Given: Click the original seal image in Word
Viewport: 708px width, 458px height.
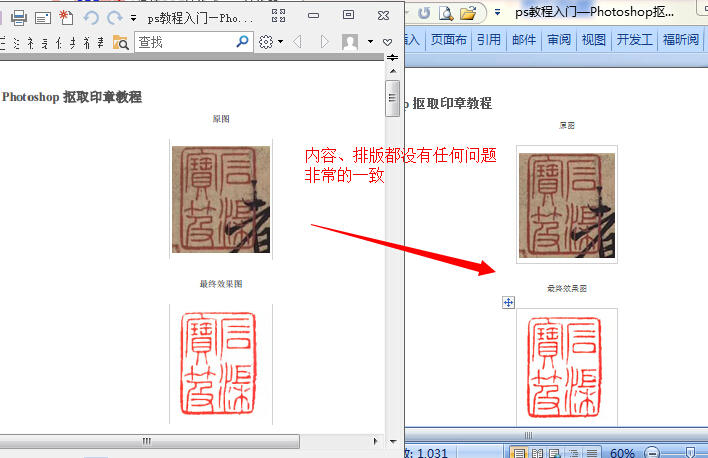Looking at the screenshot, I should 567,206.
